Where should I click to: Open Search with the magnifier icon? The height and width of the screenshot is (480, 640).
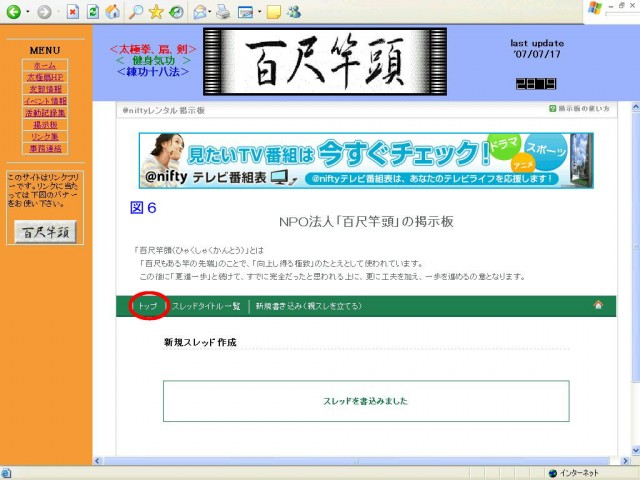(x=134, y=12)
